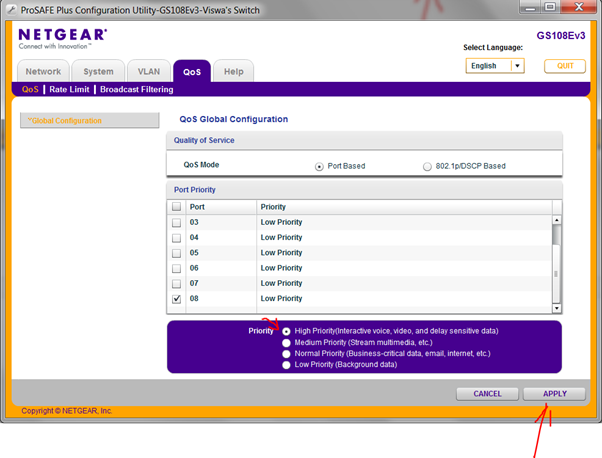Click the Port Priority section header
This screenshot has height=458, width=602.
(x=364, y=190)
